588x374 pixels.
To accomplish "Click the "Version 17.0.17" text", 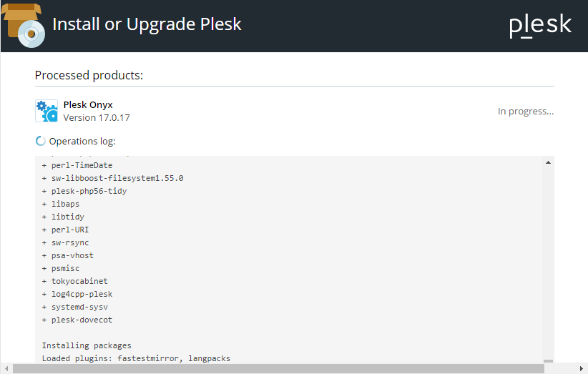I will [x=97, y=117].
